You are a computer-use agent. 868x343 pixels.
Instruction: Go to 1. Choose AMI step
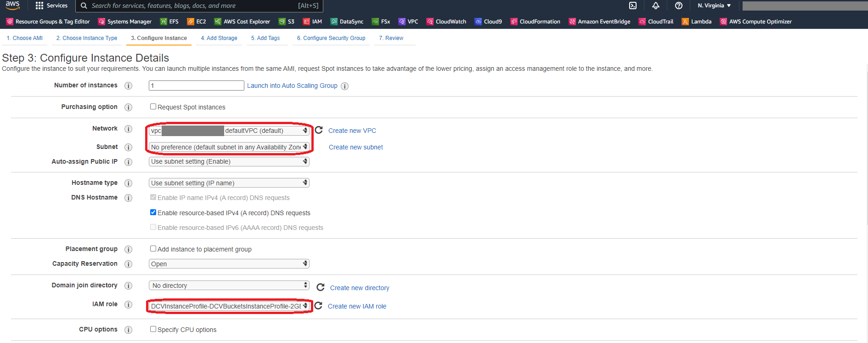[x=25, y=38]
